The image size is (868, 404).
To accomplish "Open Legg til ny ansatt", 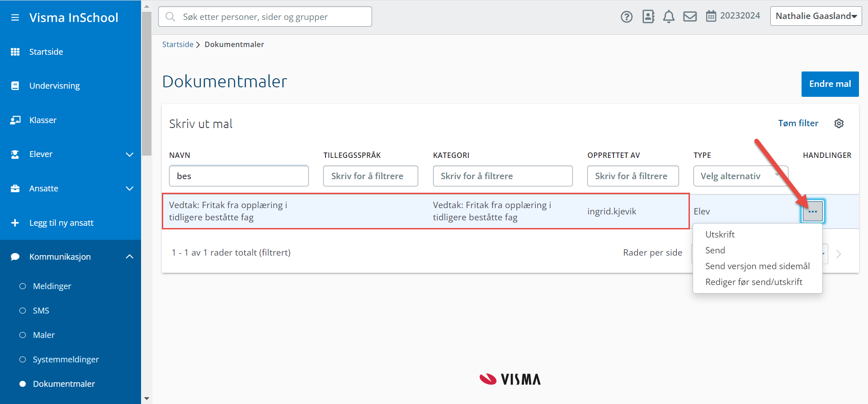I will point(61,223).
